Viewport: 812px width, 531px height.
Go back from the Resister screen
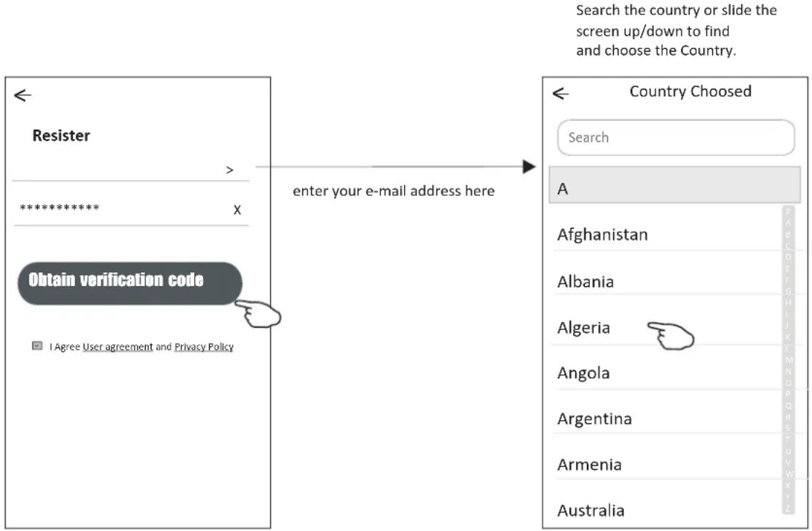click(x=23, y=95)
